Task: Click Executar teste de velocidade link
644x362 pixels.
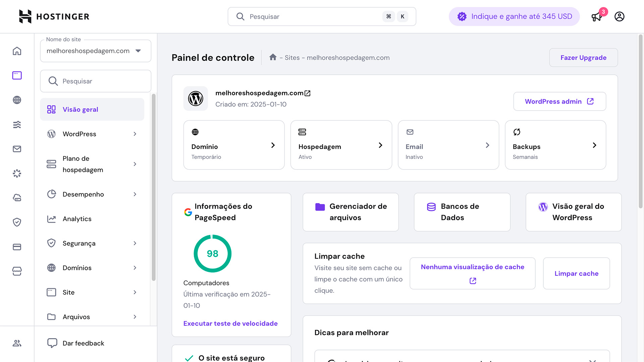Action: [x=230, y=323]
